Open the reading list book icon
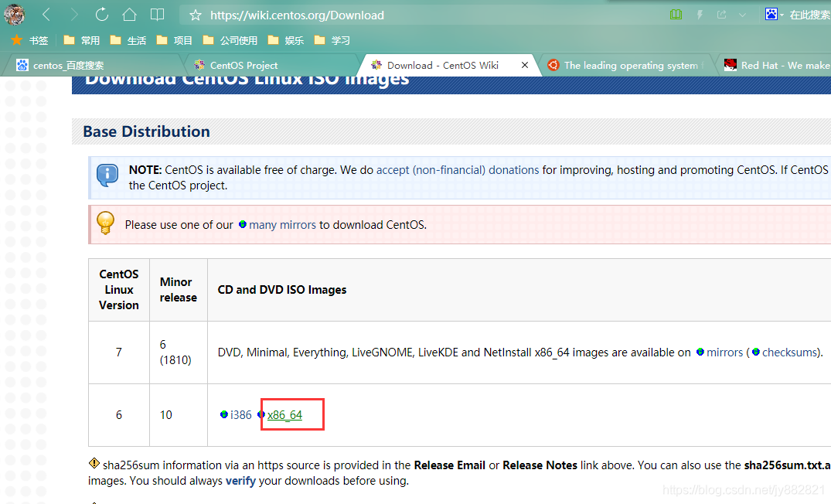The width and height of the screenshot is (831, 504). 158,15
